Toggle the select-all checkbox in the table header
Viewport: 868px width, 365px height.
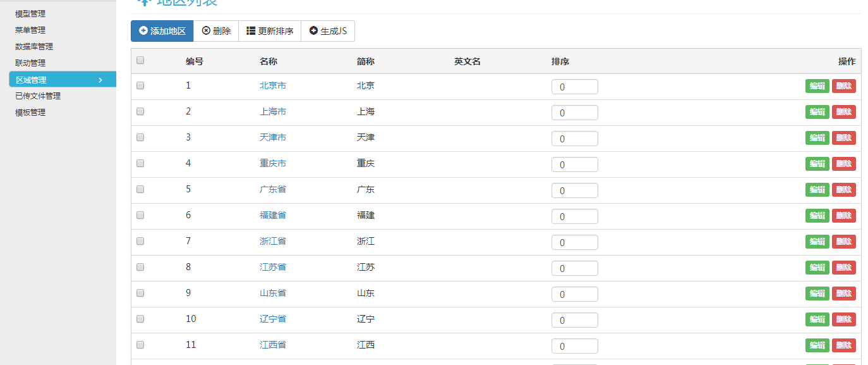click(x=140, y=61)
